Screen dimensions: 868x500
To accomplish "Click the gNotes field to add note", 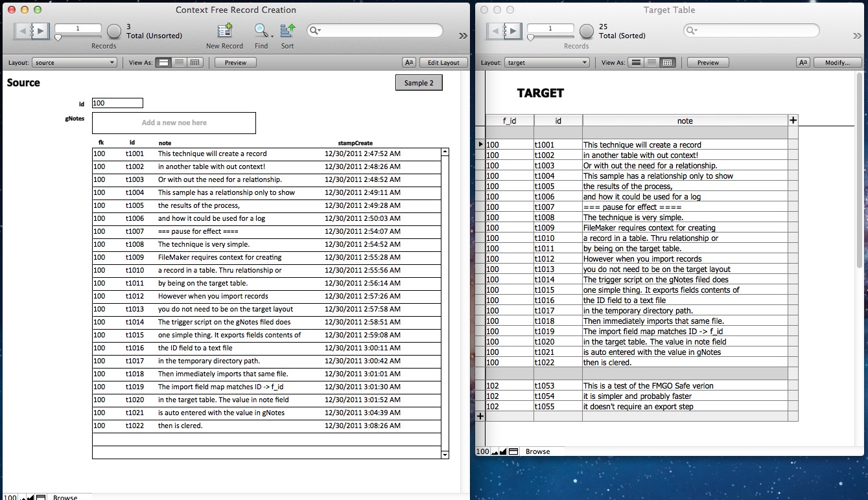I will click(x=174, y=122).
